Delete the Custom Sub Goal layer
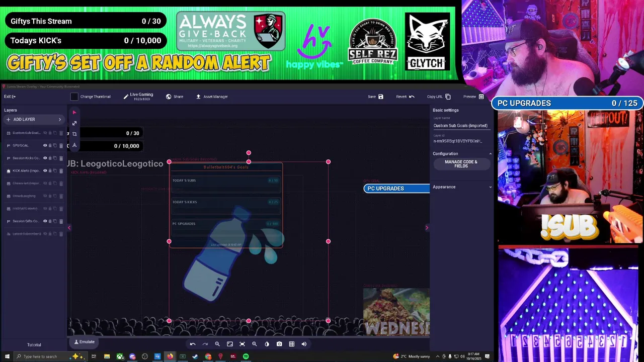Viewport: 644px width, 362px height. click(x=61, y=133)
